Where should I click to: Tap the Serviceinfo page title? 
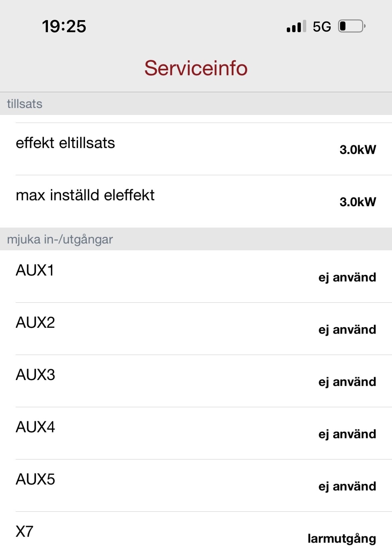coord(196,68)
